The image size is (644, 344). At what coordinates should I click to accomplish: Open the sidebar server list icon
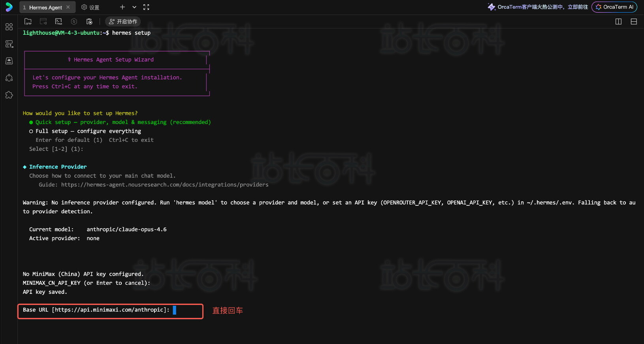pyautogui.click(x=9, y=44)
